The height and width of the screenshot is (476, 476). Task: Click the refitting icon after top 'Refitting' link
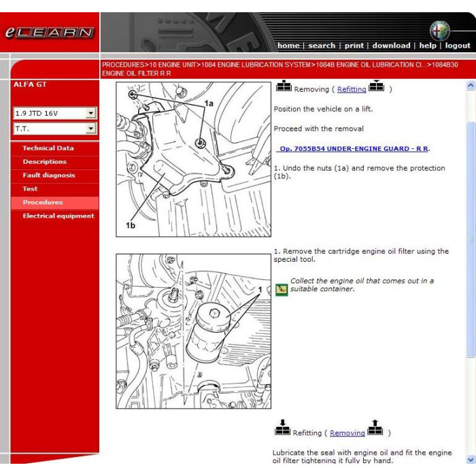click(x=376, y=86)
